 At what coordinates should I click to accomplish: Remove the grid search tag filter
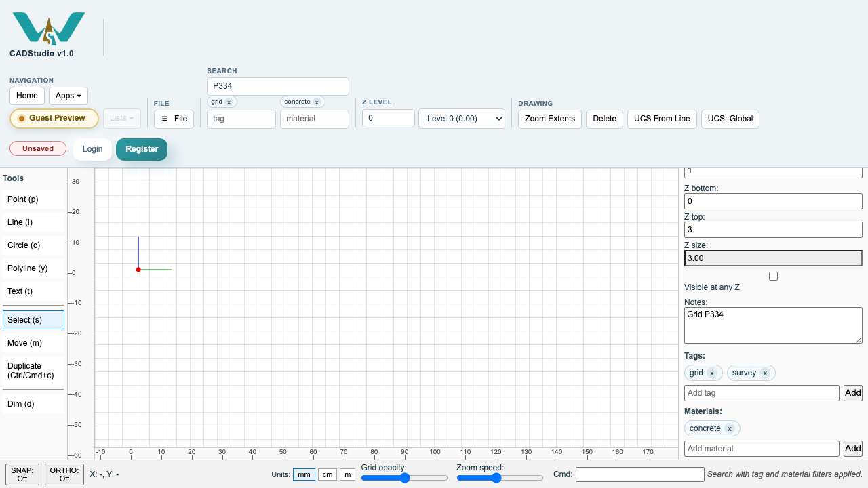229,102
